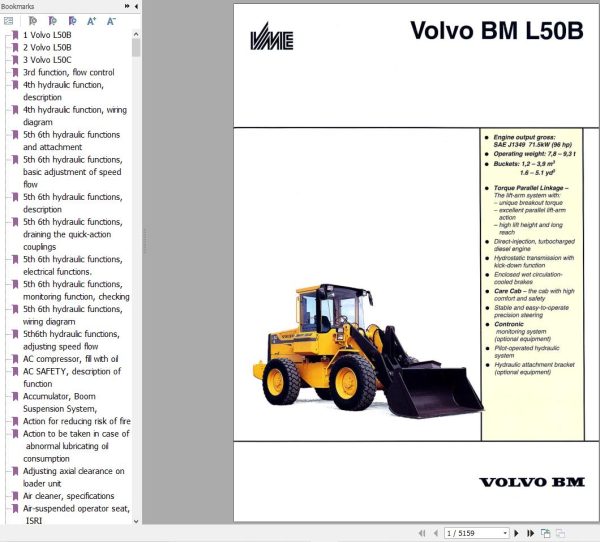600x542 pixels.
Task: Go to previous page arrow
Action: [x=435, y=533]
